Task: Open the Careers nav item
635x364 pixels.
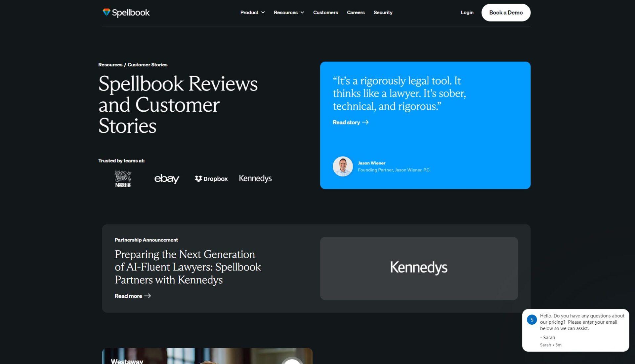Action: [x=356, y=13]
